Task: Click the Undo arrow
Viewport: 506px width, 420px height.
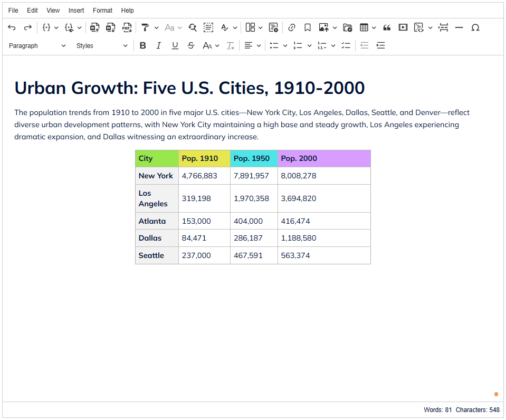Action: coord(12,27)
